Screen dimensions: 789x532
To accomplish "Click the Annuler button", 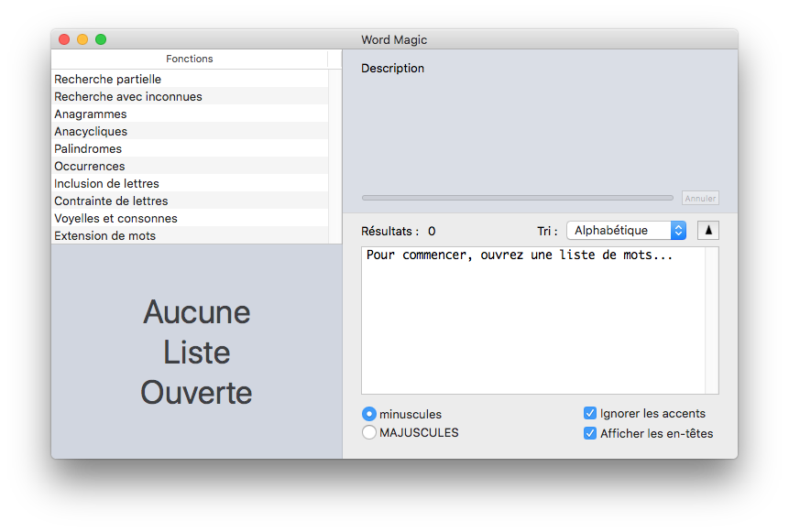I will [x=700, y=198].
